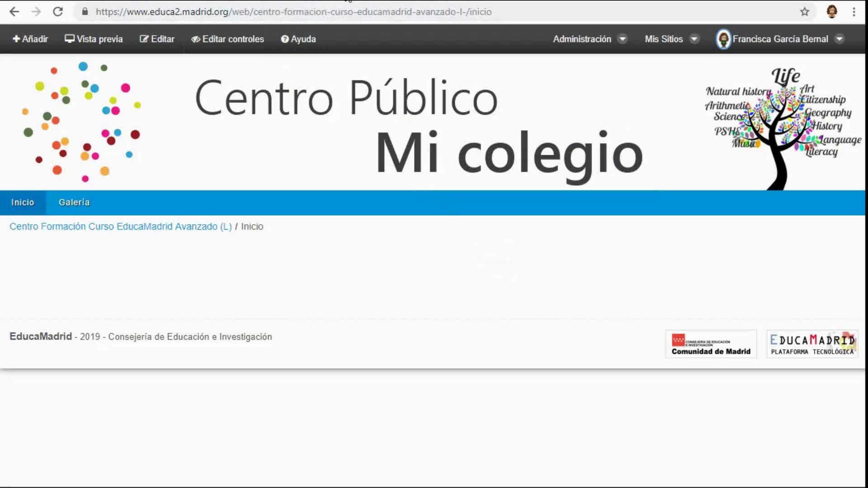Click the Añadir plus button
The height and width of the screenshot is (488, 868).
click(x=30, y=39)
